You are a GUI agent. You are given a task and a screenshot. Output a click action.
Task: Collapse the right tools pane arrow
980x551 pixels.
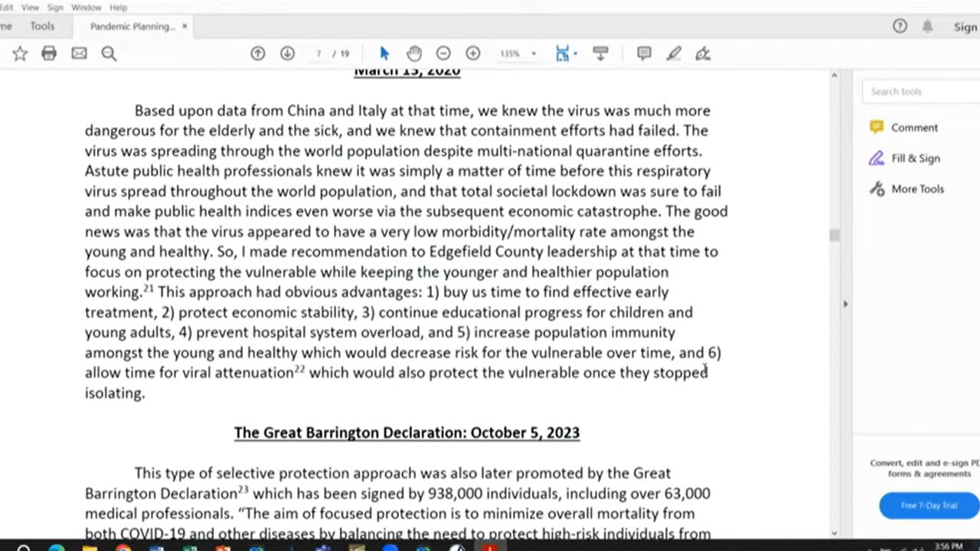[x=845, y=304]
